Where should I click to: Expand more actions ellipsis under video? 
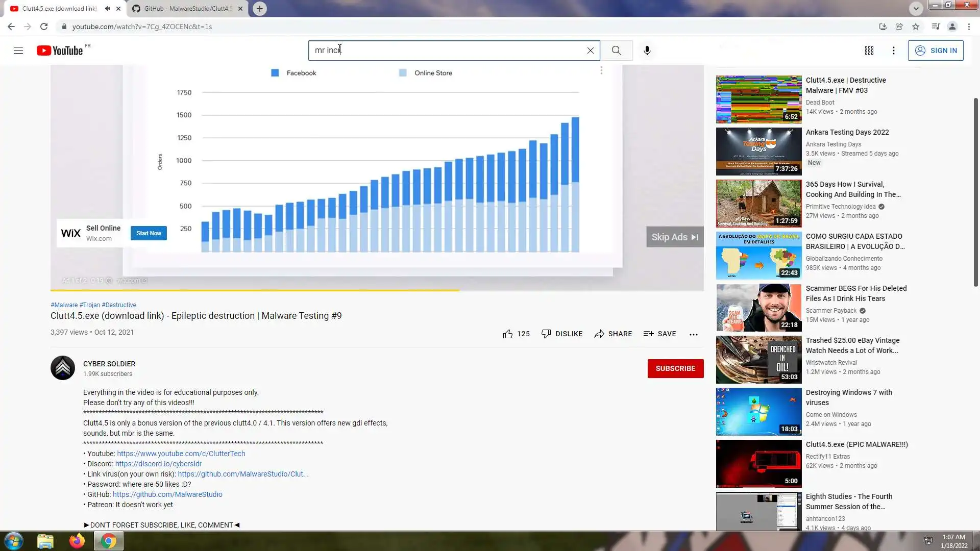[x=693, y=334]
